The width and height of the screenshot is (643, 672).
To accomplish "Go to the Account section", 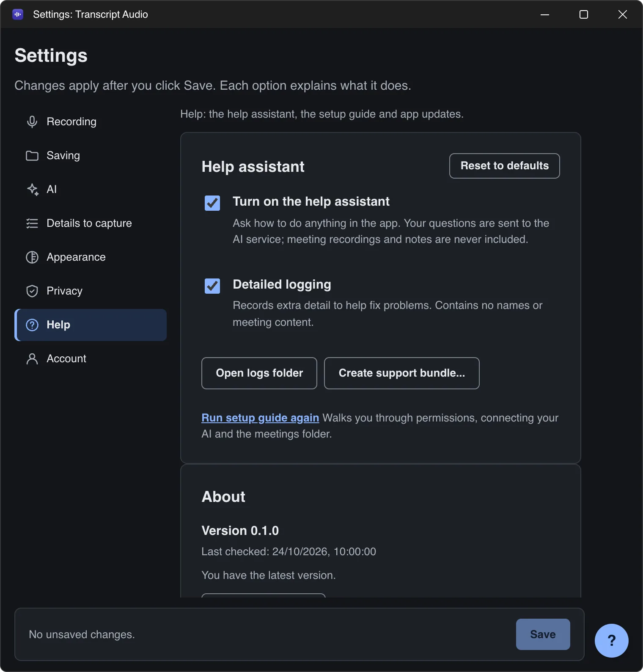I will [x=91, y=359].
